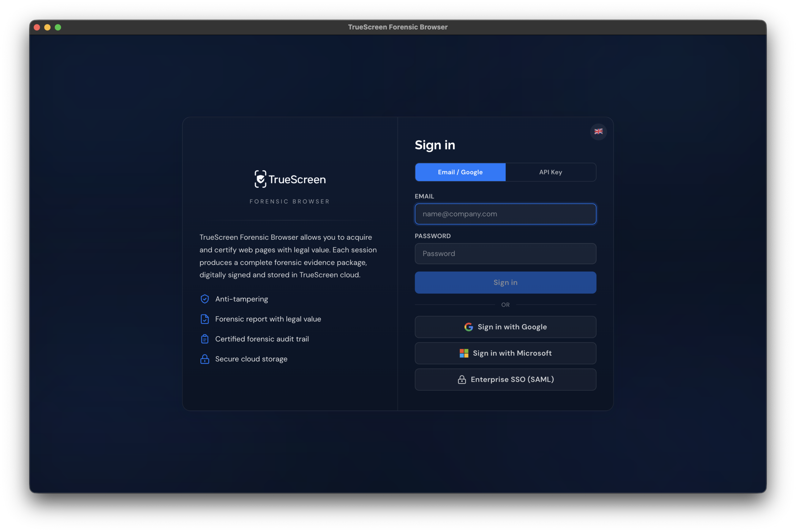
Task: Switch to the API Key tab
Action: pyautogui.click(x=550, y=172)
